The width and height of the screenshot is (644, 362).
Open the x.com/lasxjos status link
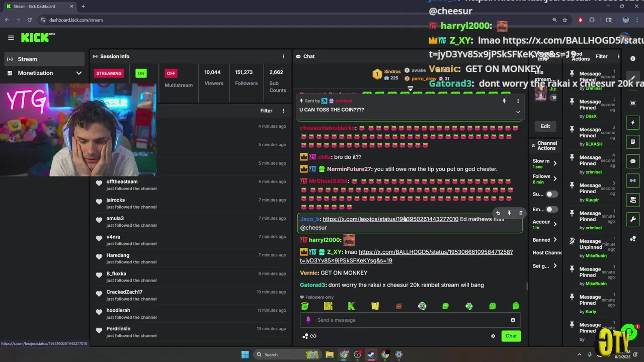point(390,219)
